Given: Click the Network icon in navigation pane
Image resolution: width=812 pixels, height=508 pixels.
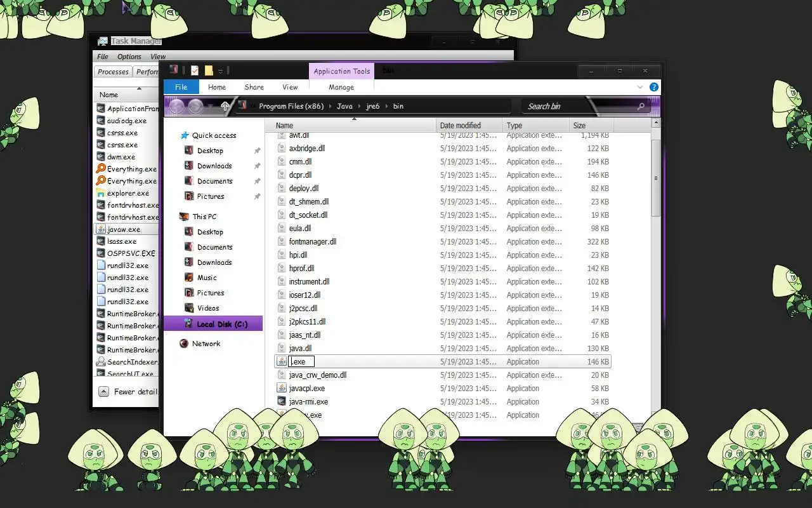Looking at the screenshot, I should click(x=184, y=344).
